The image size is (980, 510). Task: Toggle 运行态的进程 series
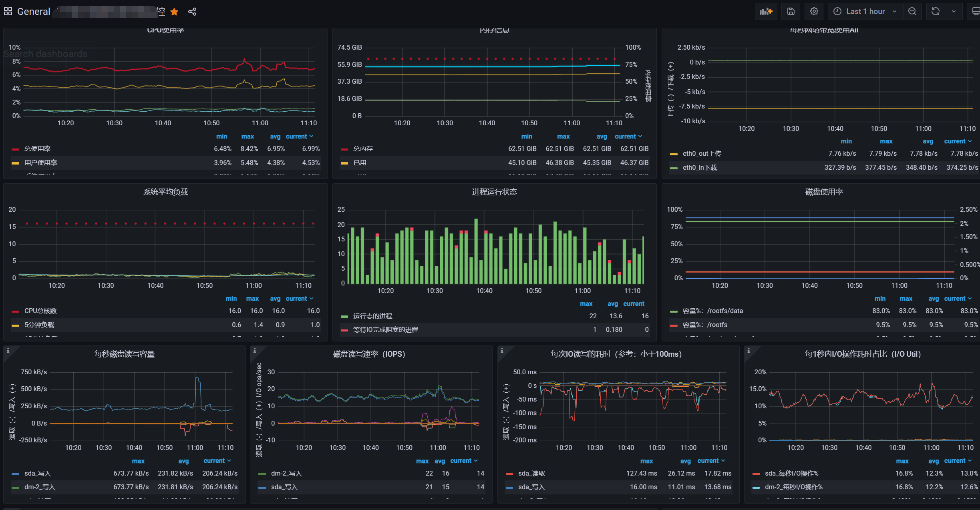pos(372,316)
